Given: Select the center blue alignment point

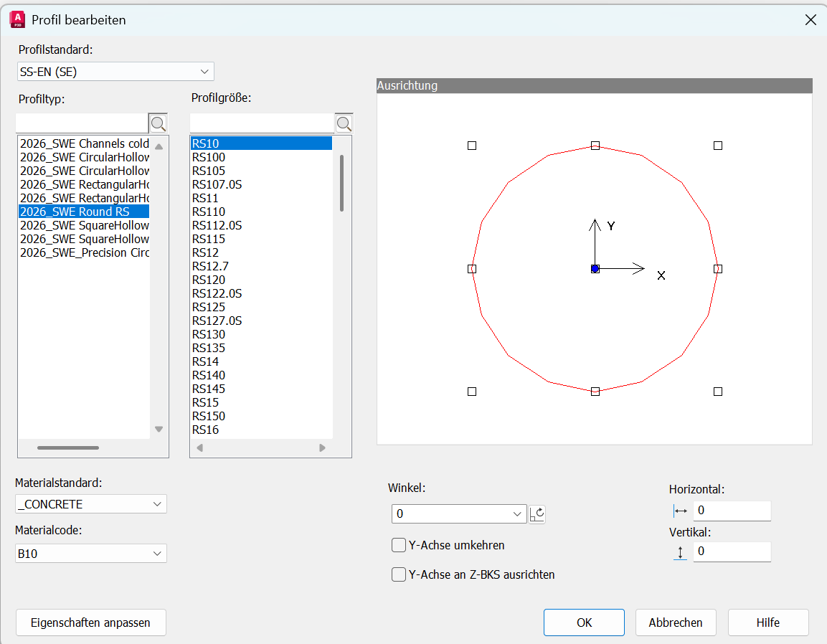Looking at the screenshot, I should coord(595,268).
